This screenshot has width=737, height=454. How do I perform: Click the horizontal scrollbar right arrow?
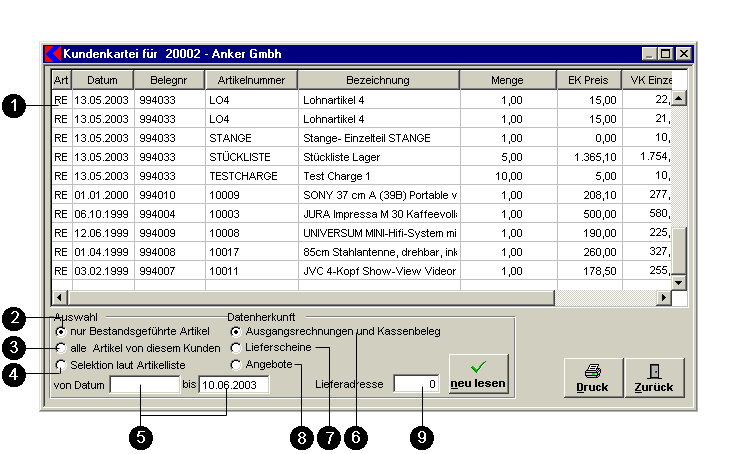(663, 298)
